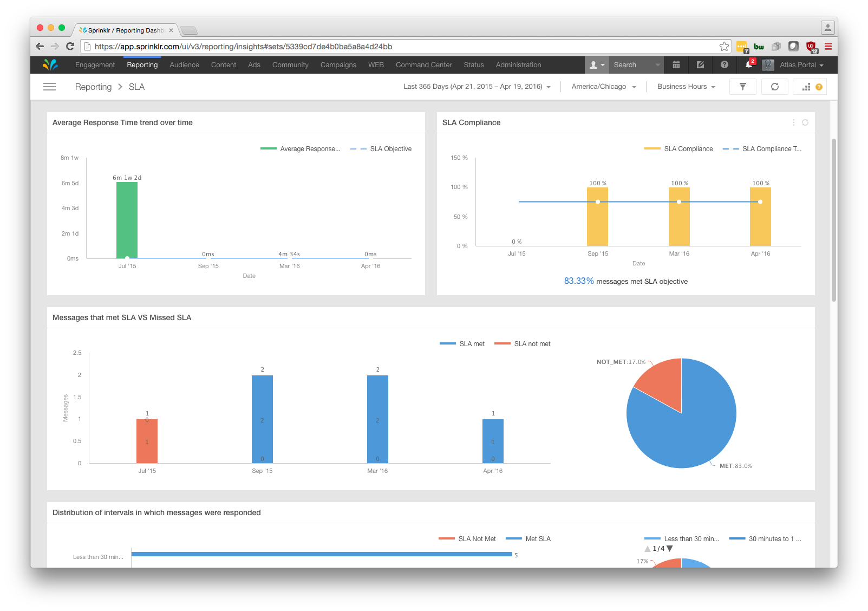Open the calendar icon in top bar
The image size is (868, 611).
pyautogui.click(x=676, y=65)
